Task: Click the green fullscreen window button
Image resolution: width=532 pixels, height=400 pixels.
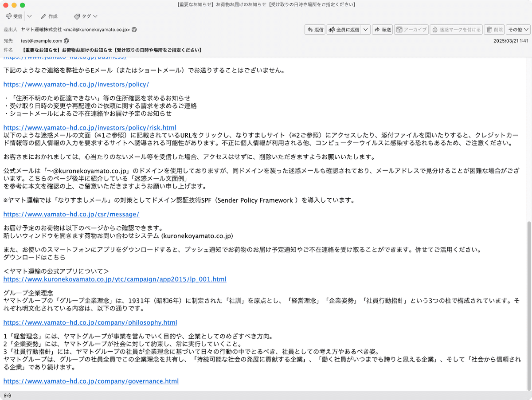Action: (23, 5)
